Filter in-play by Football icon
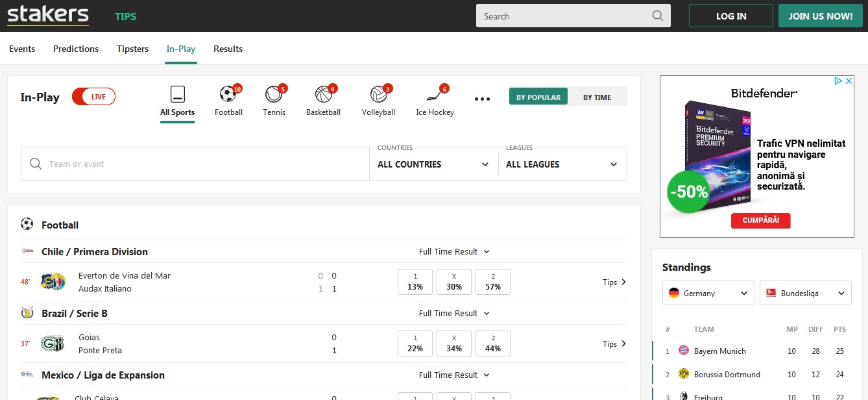This screenshot has width=868, height=400. point(228,94)
